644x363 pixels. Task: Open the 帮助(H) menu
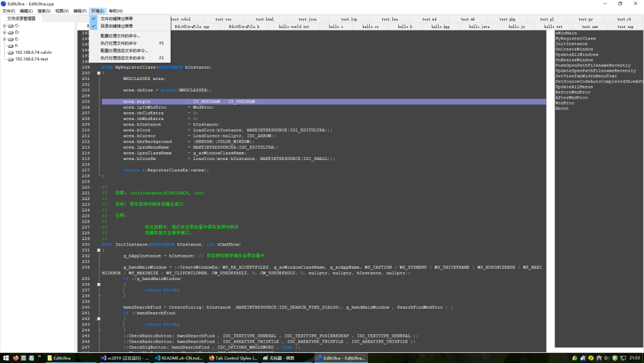(x=116, y=11)
